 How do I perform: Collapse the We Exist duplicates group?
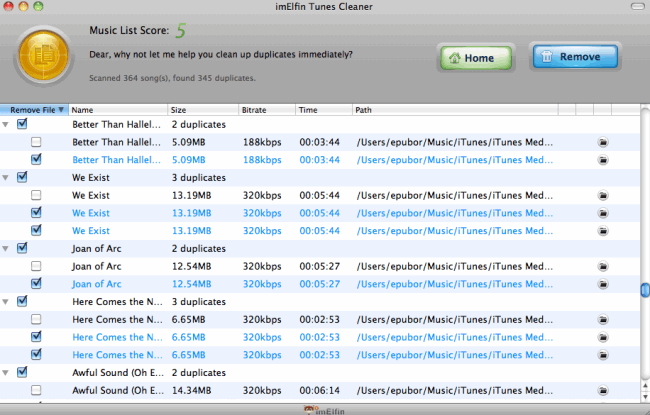click(5, 178)
